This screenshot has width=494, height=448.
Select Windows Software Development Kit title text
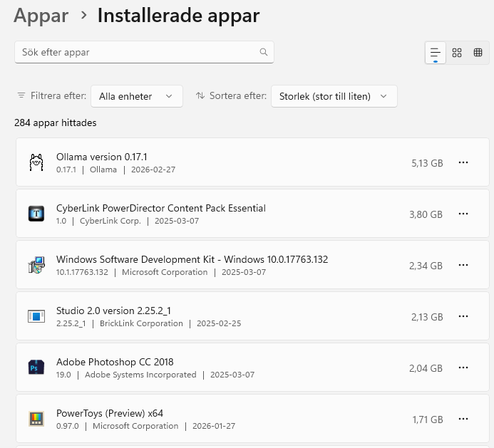192,259
